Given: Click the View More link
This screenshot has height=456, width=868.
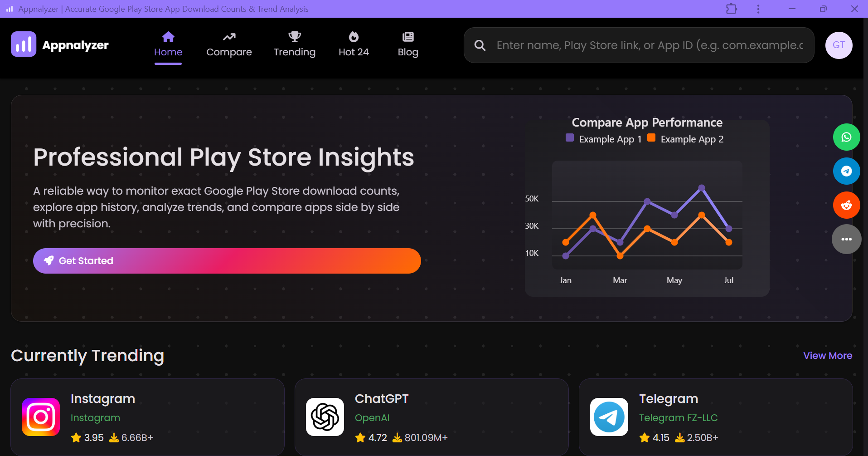Looking at the screenshot, I should click(x=827, y=356).
